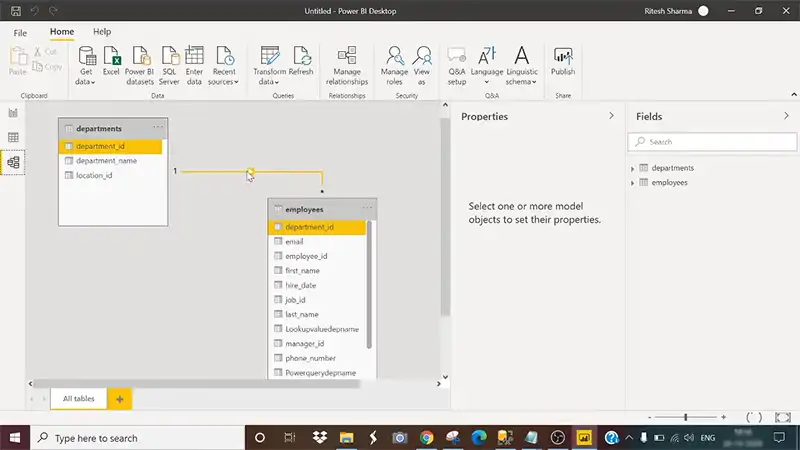Open the Linguistic schema dropdown

[x=521, y=65]
